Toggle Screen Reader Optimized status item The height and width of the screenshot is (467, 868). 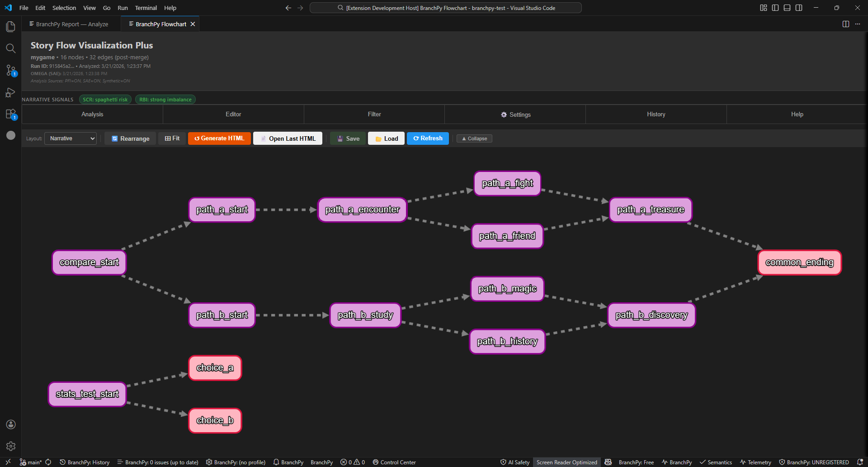566,462
